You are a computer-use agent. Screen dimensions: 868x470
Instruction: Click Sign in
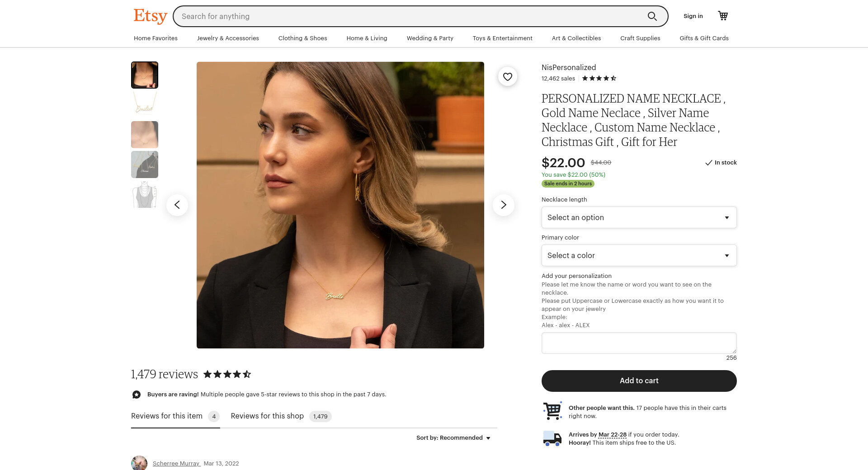point(693,16)
